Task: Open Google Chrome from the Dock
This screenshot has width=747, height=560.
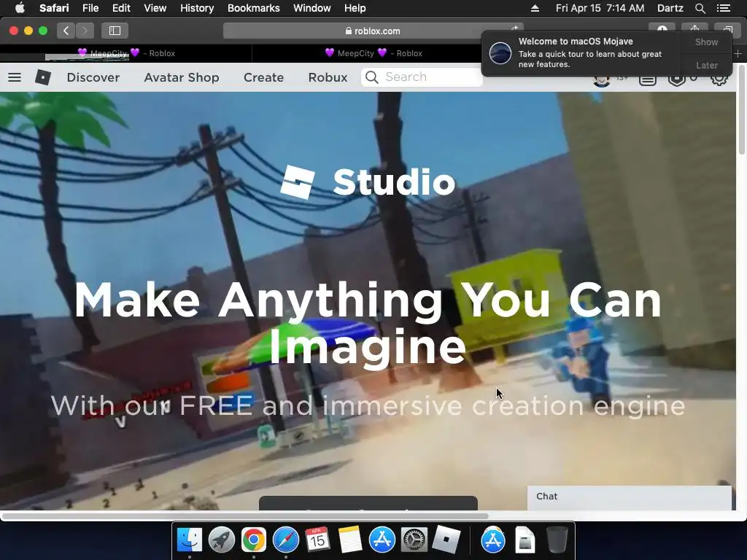Action: pyautogui.click(x=253, y=540)
